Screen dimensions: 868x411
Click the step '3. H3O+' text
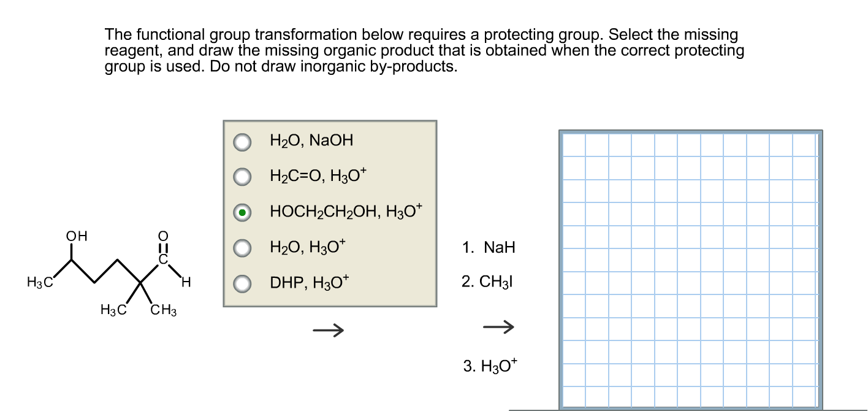click(490, 366)
